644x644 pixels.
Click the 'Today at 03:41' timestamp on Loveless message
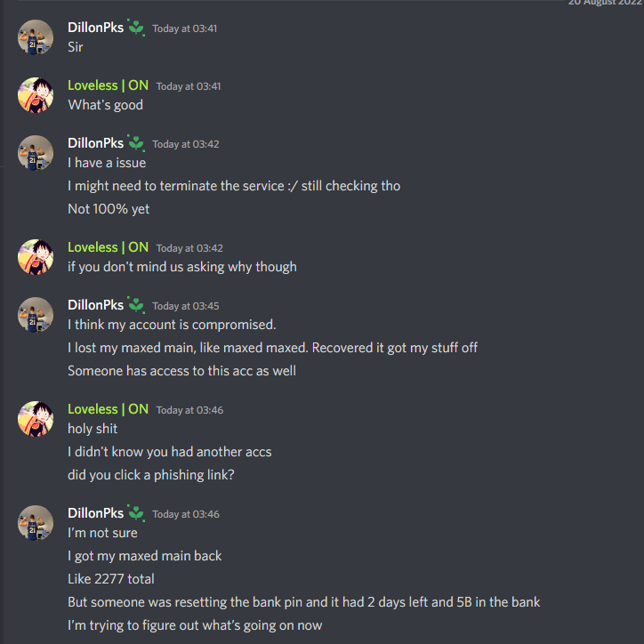click(189, 86)
